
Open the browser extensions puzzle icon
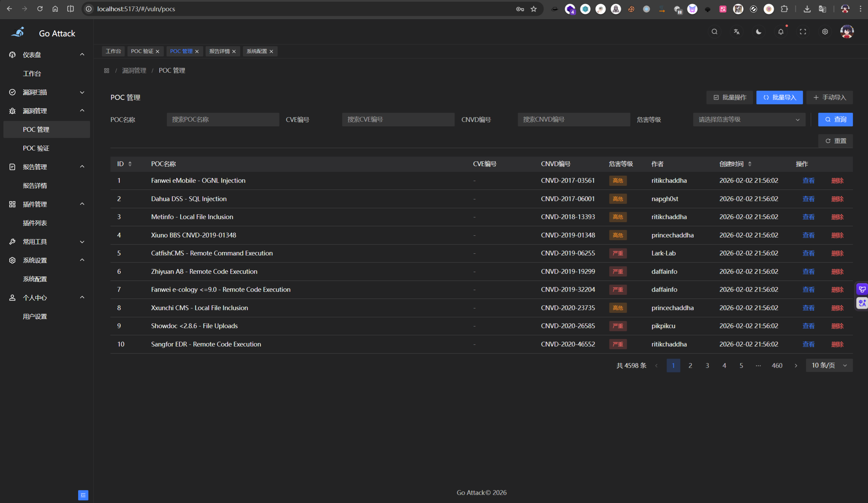pos(784,9)
